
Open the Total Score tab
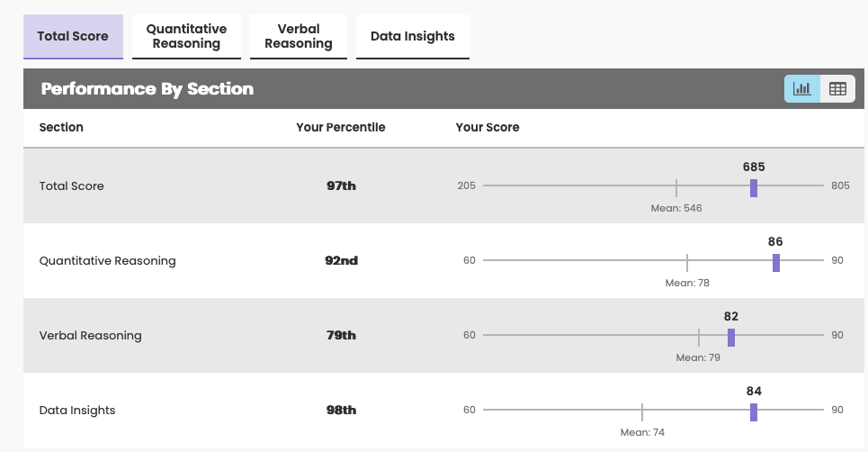(73, 37)
